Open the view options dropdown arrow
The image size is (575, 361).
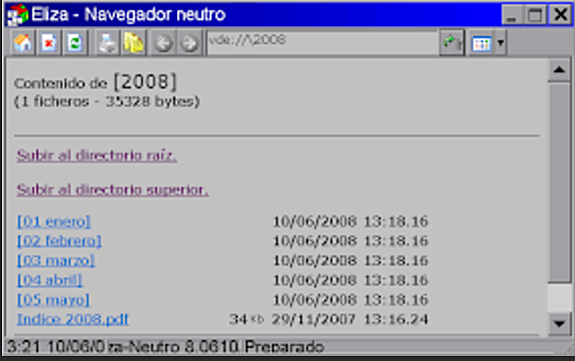[501, 43]
